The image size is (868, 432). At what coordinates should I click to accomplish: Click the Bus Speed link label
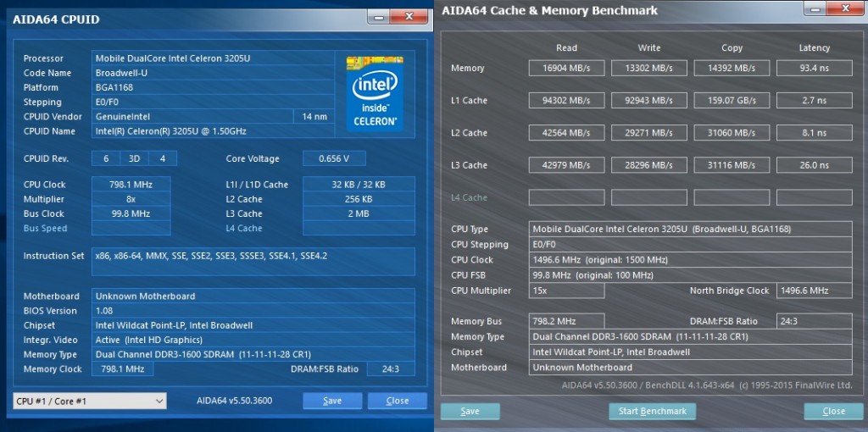point(46,228)
